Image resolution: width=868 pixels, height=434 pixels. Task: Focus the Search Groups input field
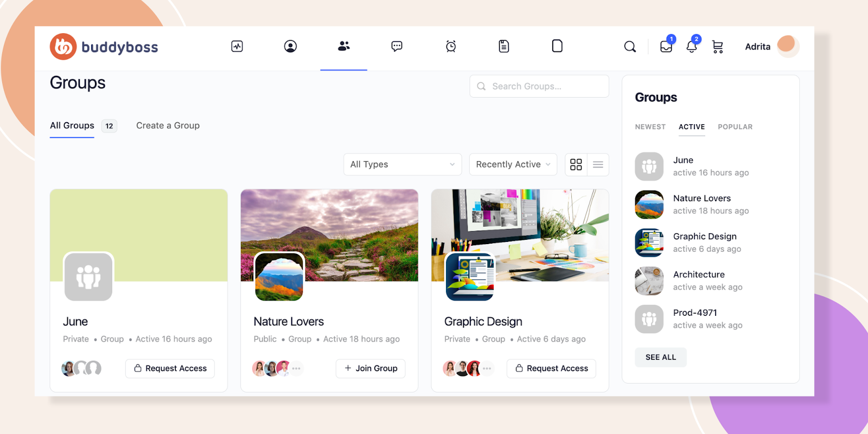[x=539, y=86]
